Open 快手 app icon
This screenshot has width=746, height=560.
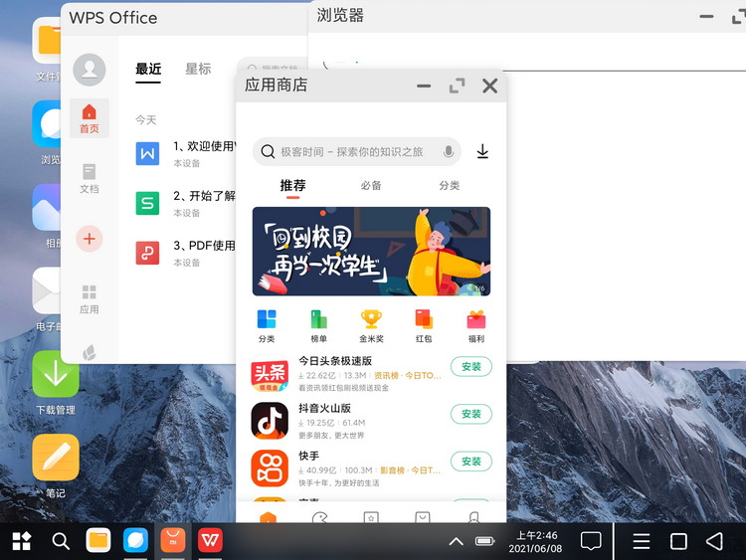(270, 468)
